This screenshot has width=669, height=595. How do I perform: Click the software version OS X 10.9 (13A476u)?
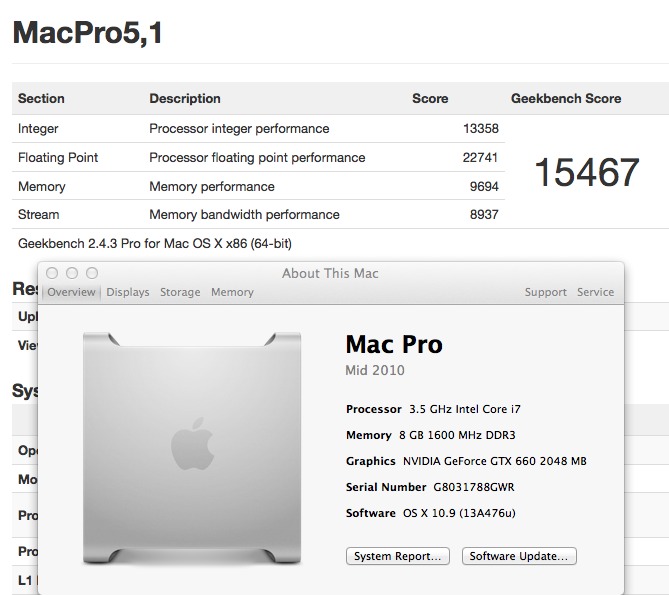click(x=460, y=513)
